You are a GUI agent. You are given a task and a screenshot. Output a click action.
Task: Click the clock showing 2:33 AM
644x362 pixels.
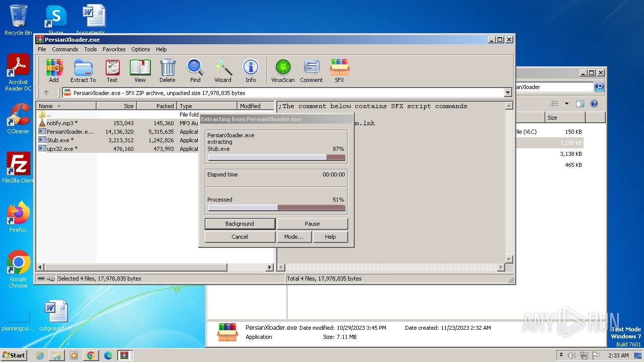coord(618,355)
